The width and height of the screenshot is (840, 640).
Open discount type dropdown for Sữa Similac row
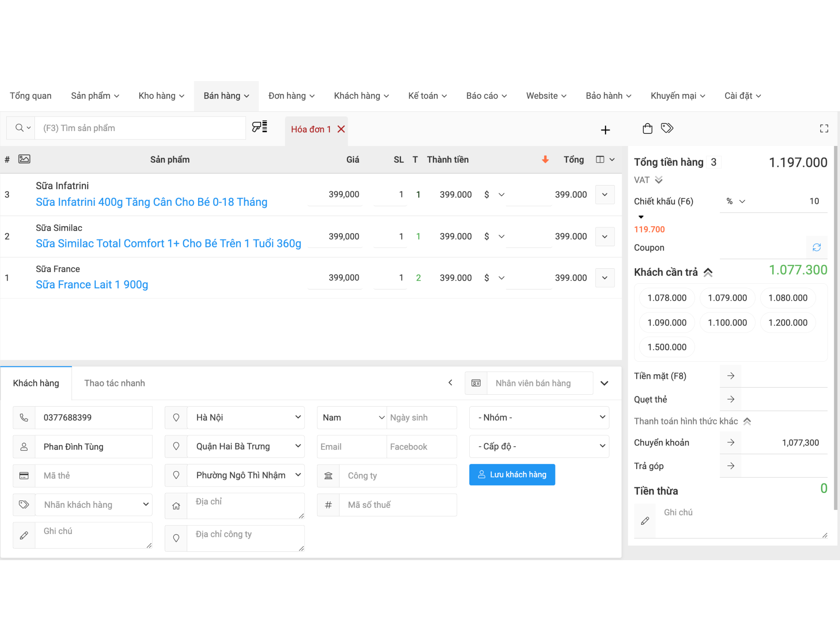pos(494,236)
